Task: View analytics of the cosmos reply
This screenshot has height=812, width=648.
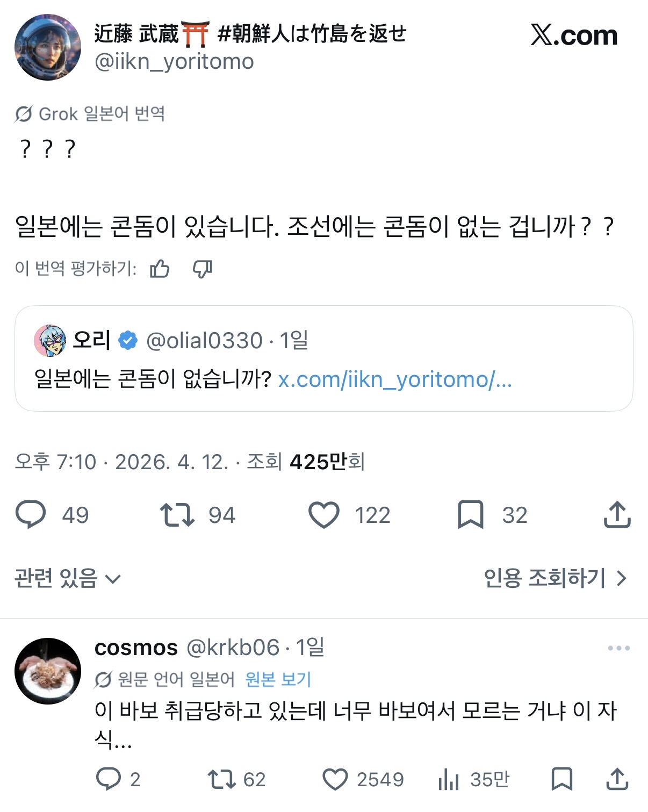Action: point(449,779)
